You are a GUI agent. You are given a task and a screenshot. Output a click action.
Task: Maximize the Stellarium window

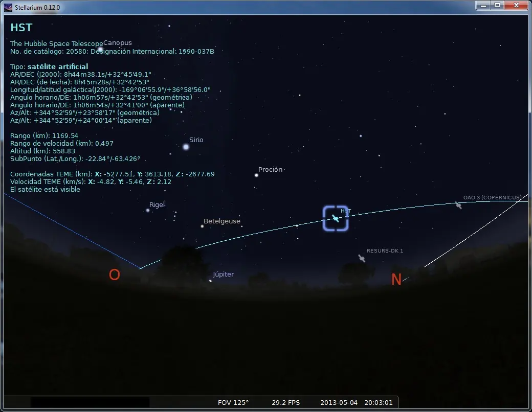tap(497, 5)
